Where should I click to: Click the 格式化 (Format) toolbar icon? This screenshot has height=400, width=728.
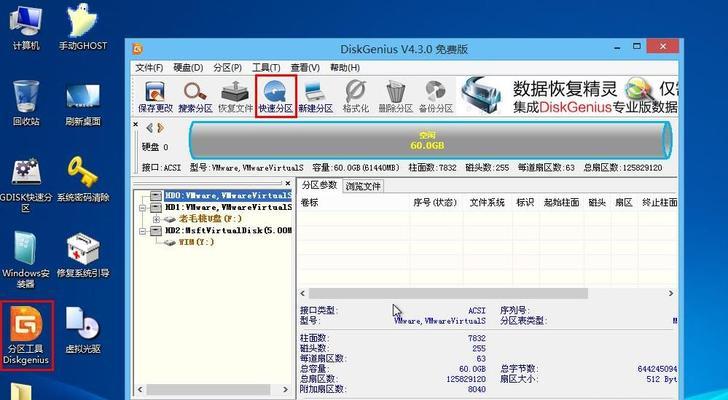tap(356, 96)
